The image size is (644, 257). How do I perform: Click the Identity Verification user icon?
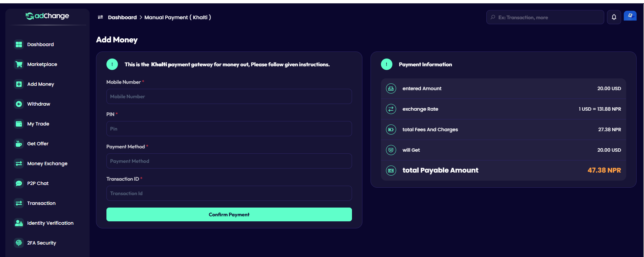pyautogui.click(x=19, y=223)
